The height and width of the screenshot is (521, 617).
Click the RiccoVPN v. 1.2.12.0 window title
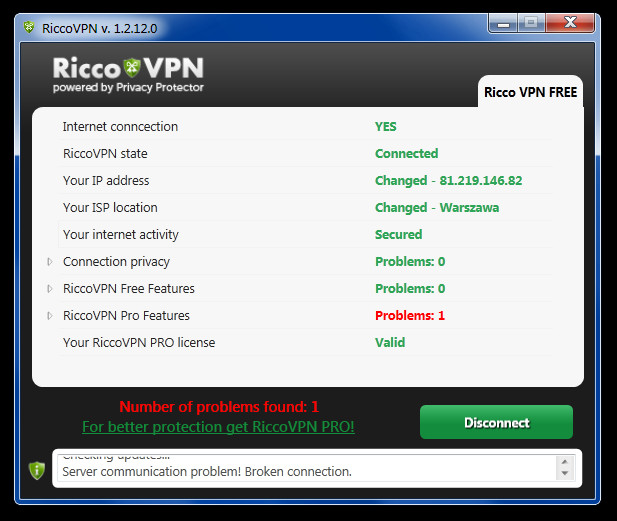pos(100,28)
